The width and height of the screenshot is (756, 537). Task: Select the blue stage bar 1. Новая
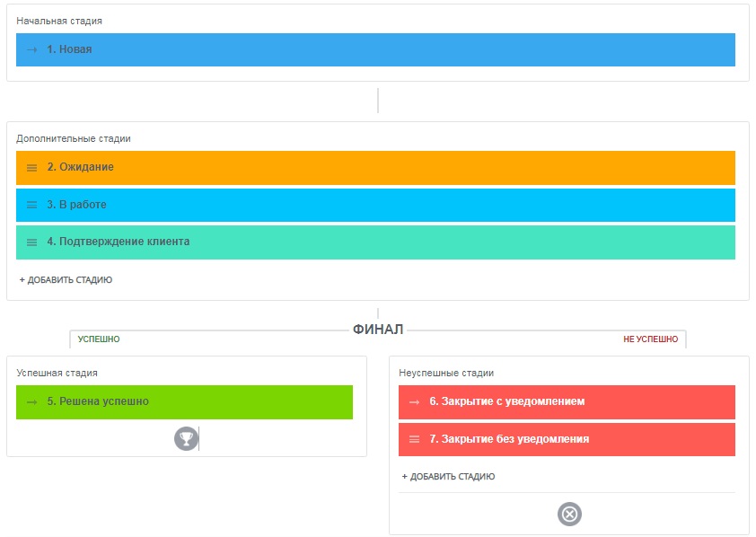coord(375,49)
